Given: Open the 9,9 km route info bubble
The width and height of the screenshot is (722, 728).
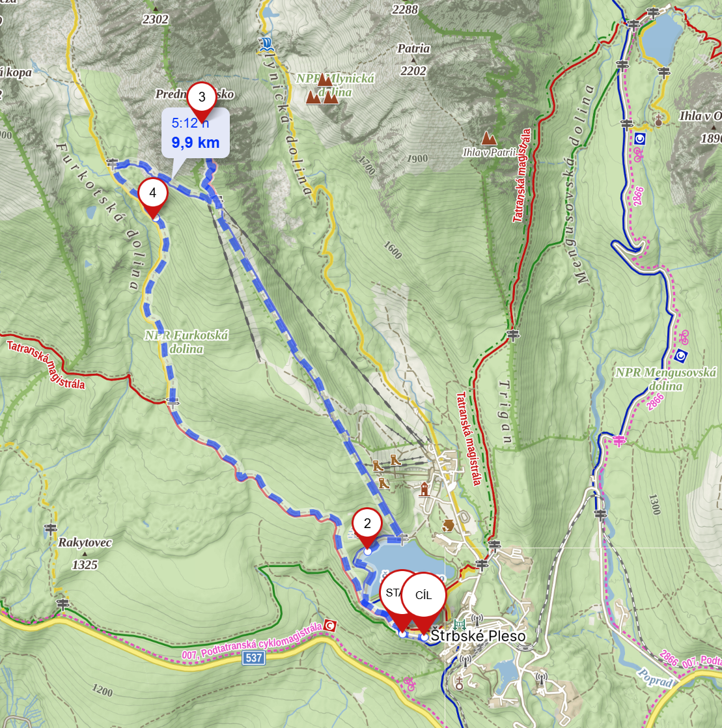Looking at the screenshot, I should coord(195,133).
